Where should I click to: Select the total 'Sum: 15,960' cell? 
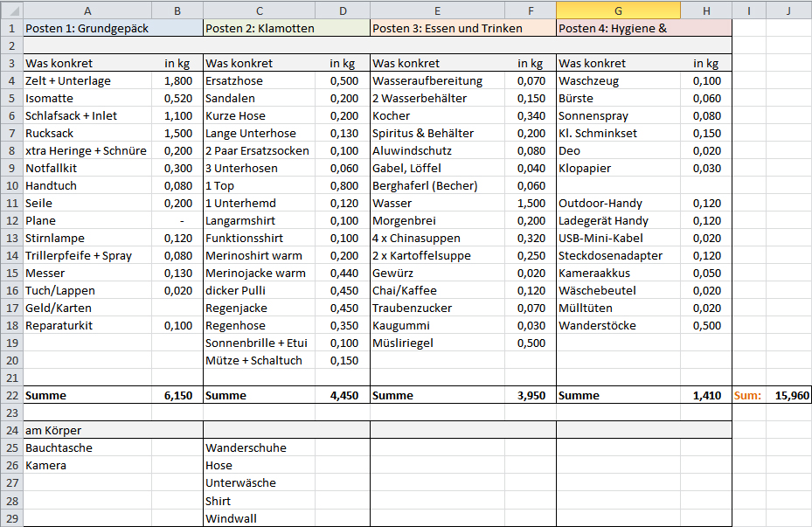788,395
